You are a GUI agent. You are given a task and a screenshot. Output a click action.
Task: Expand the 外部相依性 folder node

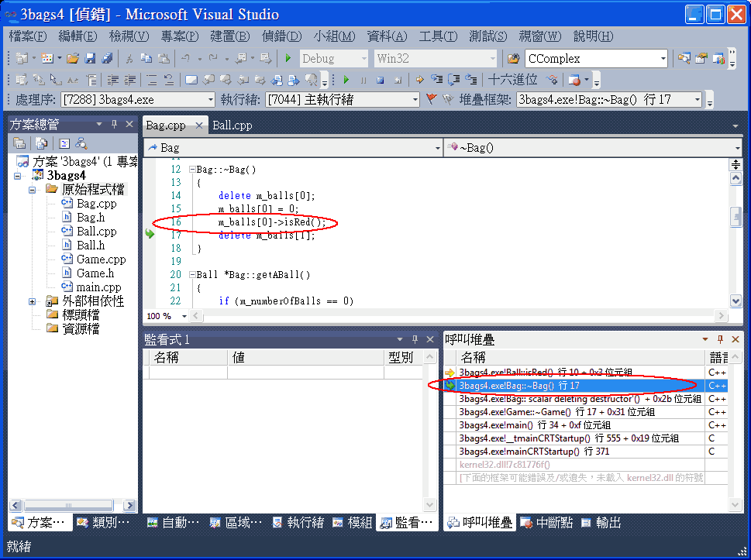(x=32, y=301)
